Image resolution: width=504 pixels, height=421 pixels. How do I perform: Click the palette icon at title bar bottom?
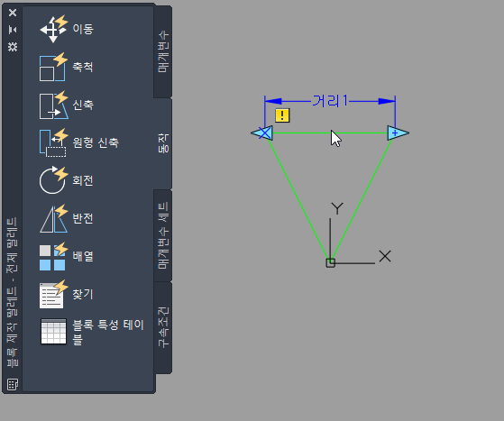click(13, 384)
